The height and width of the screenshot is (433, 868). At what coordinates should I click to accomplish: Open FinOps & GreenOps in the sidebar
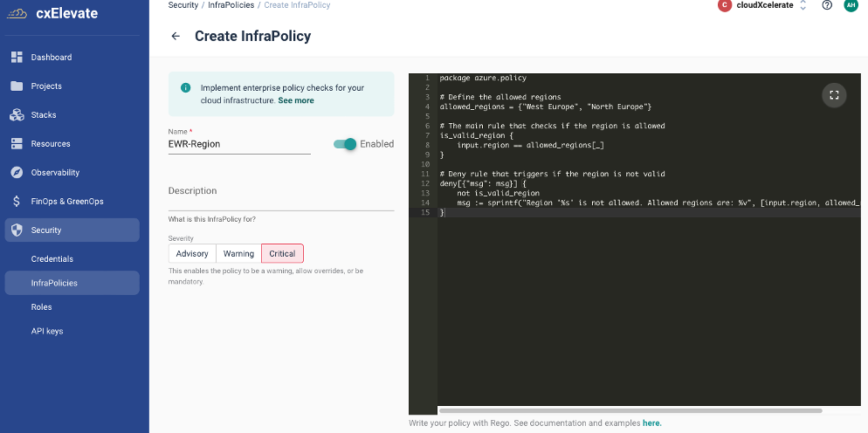click(72, 201)
